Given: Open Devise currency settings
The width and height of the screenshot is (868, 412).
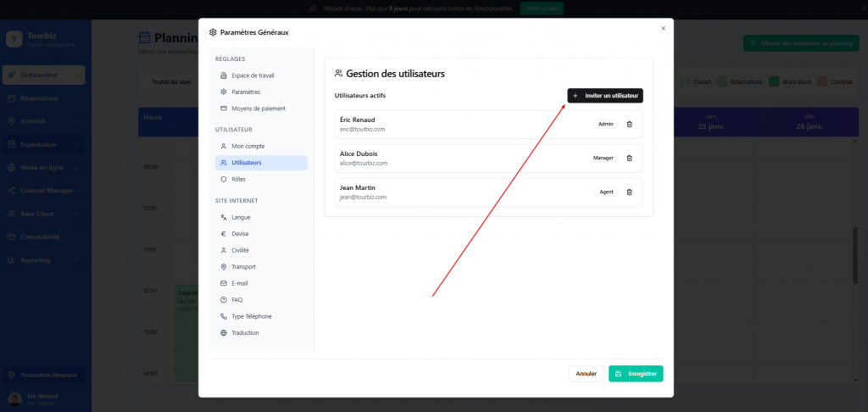Looking at the screenshot, I should (241, 234).
